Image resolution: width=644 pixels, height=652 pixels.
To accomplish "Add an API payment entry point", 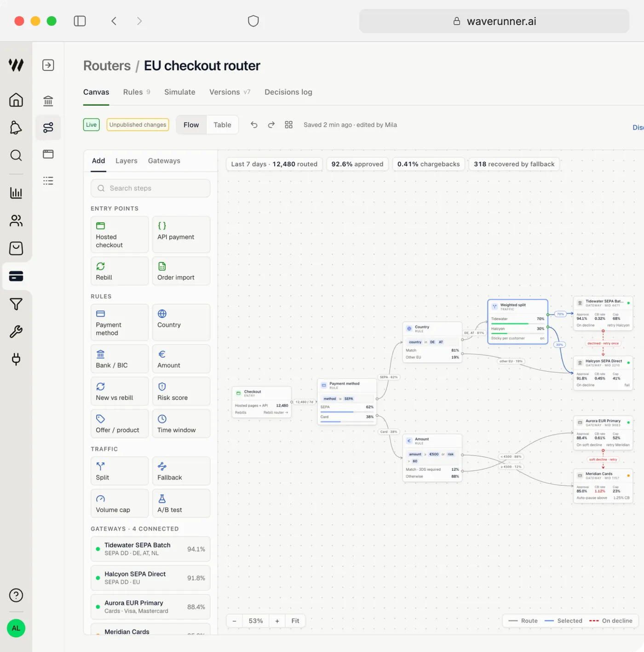I will pos(181,234).
